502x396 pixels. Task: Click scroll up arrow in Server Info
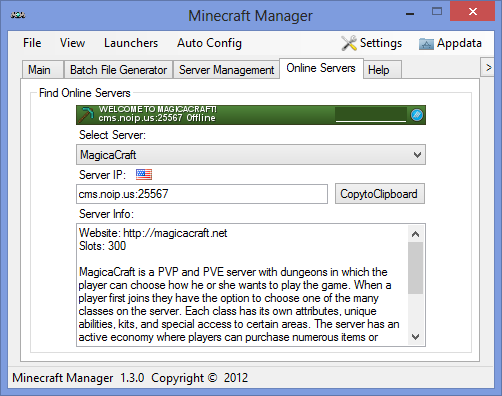(415, 234)
